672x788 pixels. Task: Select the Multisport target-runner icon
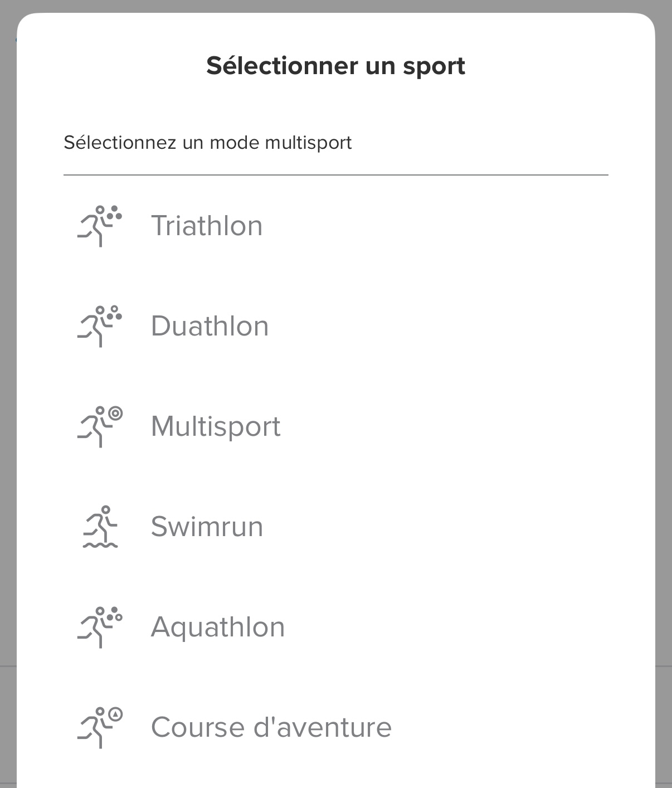click(x=100, y=426)
